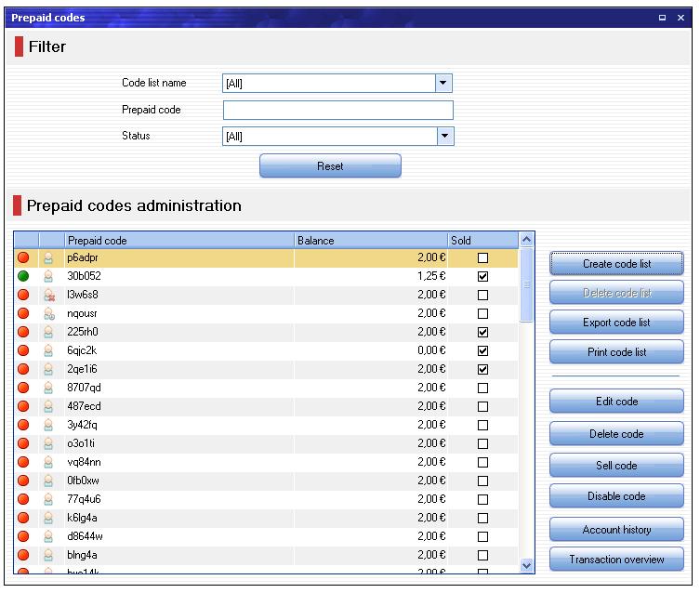The width and height of the screenshot is (700, 593).
Task: Click the Disable code button
Action: point(616,496)
